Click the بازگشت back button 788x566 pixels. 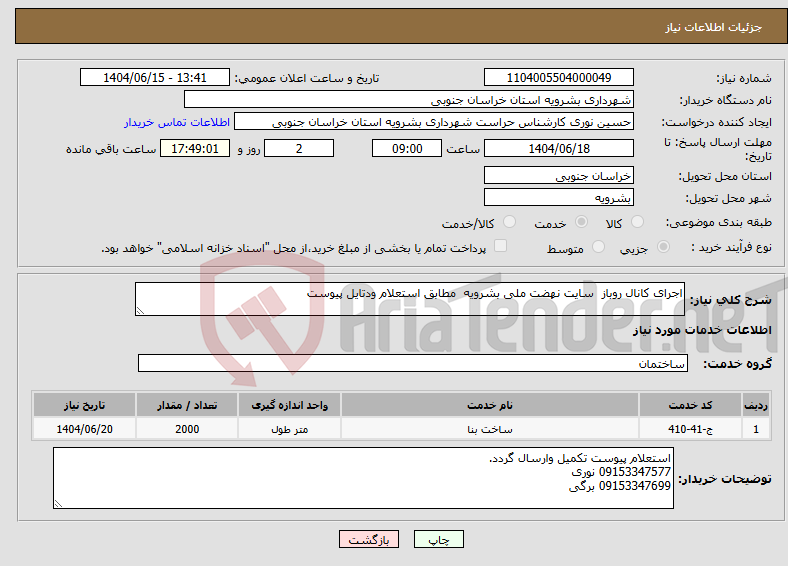click(369, 539)
